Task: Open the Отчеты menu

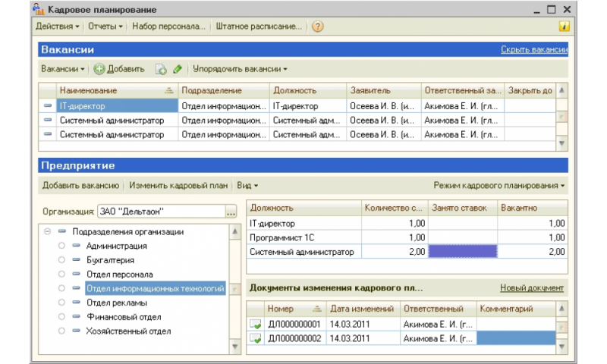Action: tap(105, 27)
